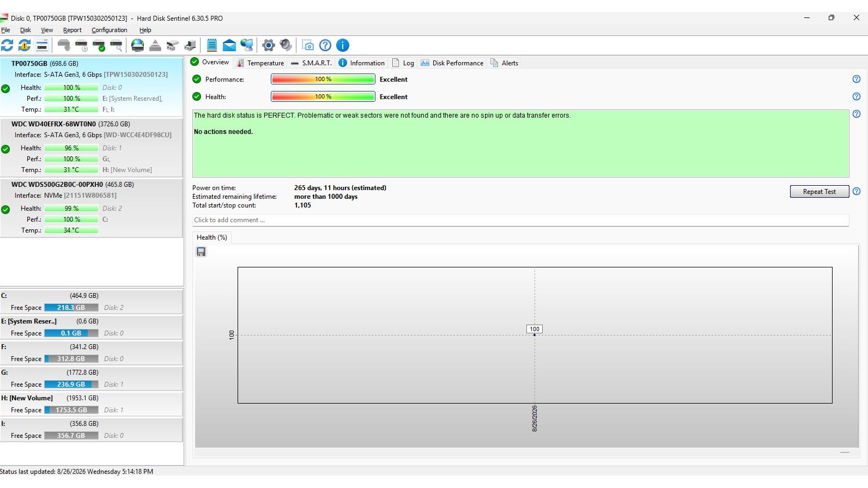Click the "more than 1000 days" lifetime value

(326, 197)
